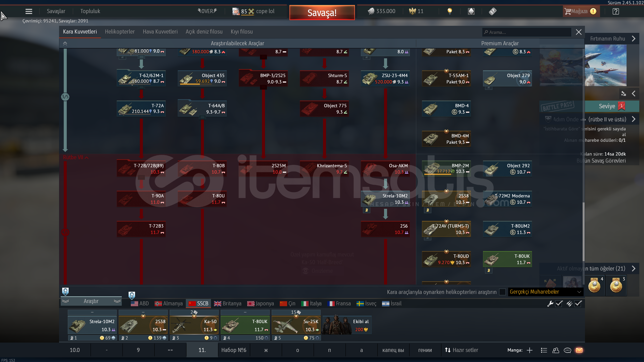The width and height of the screenshot is (644, 362).
Task: Click the right chevrons of Araştır bar
Action: point(117,301)
